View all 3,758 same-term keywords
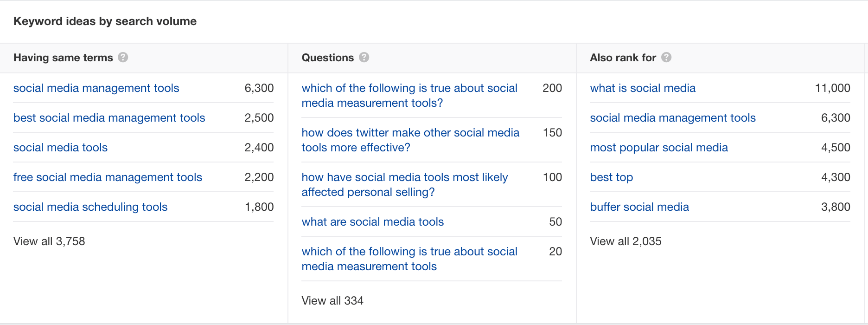The height and width of the screenshot is (325, 868). [49, 241]
